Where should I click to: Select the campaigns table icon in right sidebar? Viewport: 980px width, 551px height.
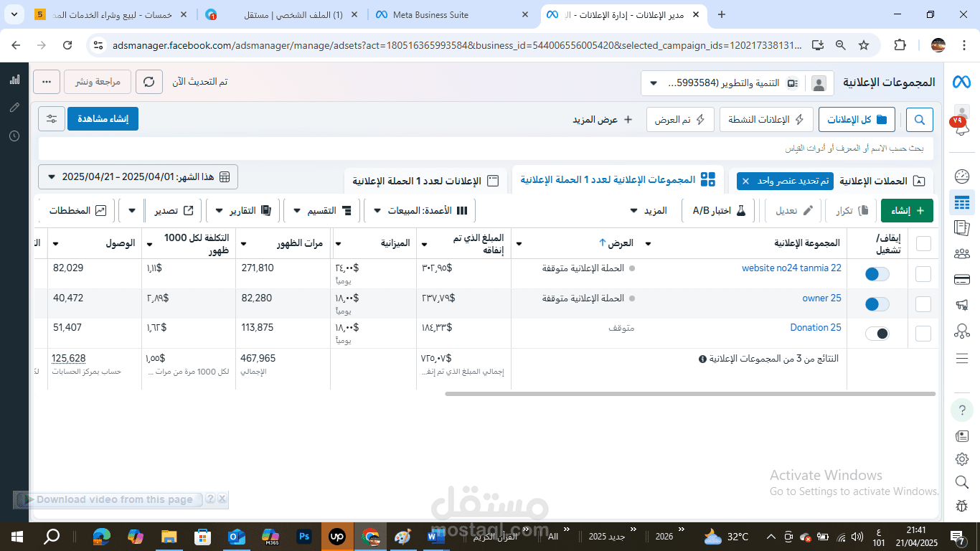pos(962,202)
